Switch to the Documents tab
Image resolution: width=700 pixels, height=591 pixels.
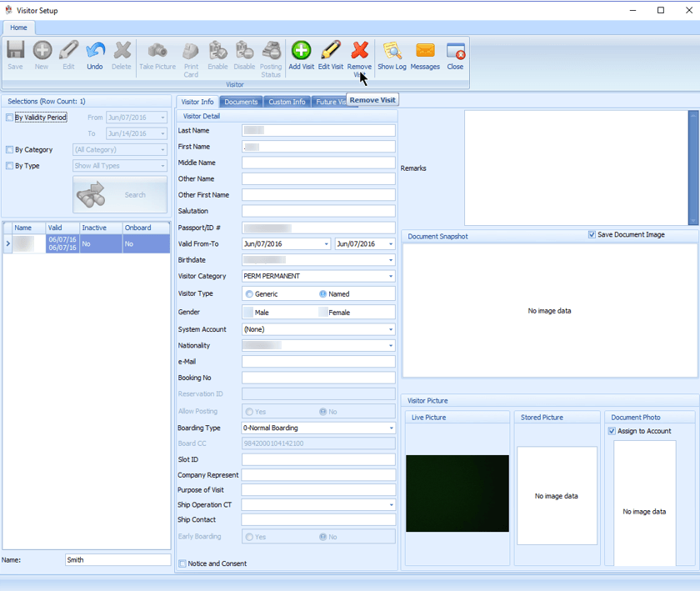point(241,102)
